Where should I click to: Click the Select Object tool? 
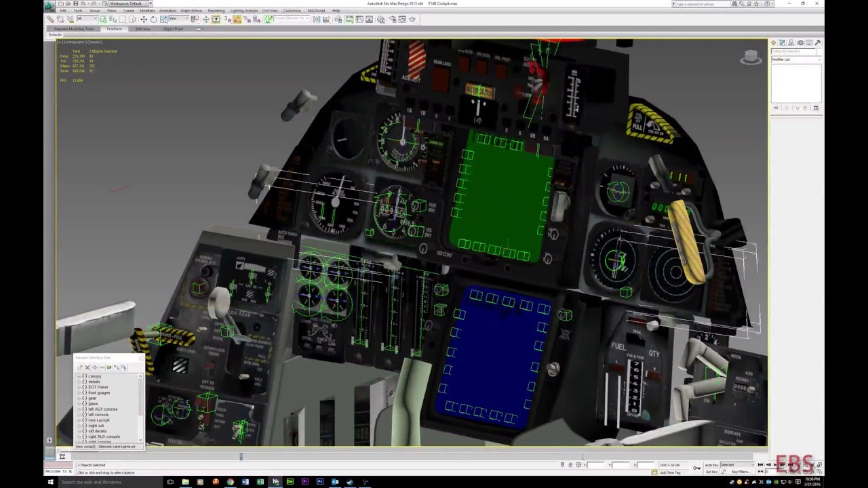pyautogui.click(x=103, y=19)
